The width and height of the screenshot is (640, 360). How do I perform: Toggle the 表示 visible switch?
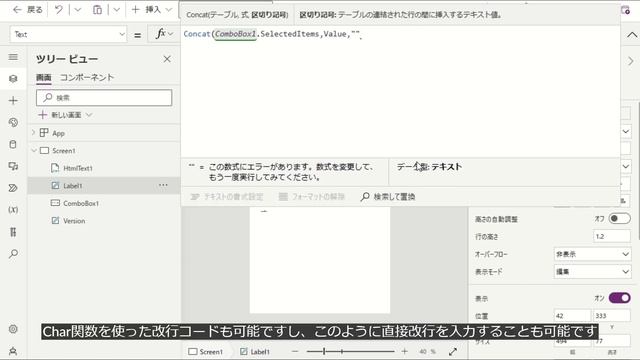click(x=619, y=298)
